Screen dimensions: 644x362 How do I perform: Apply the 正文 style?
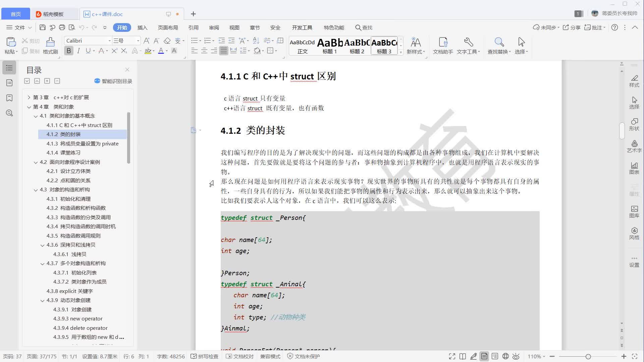tap(302, 46)
